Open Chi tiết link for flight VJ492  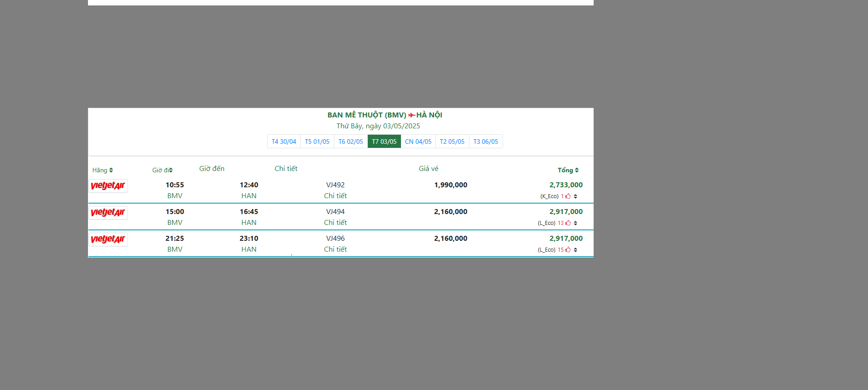pos(335,196)
